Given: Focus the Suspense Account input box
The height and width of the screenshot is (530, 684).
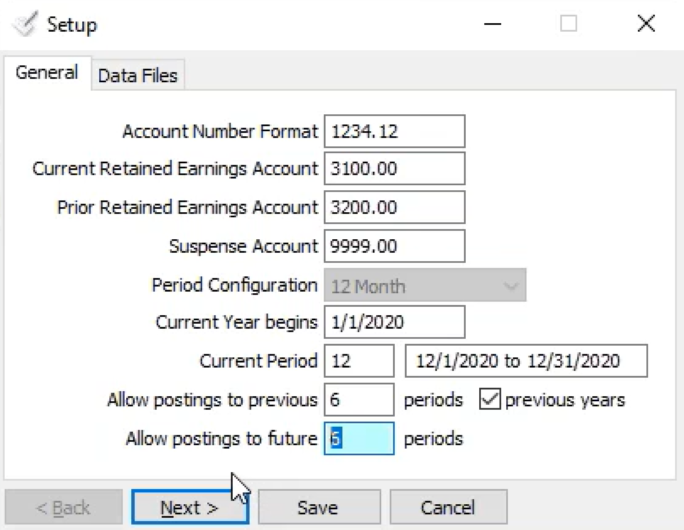Looking at the screenshot, I should (395, 246).
